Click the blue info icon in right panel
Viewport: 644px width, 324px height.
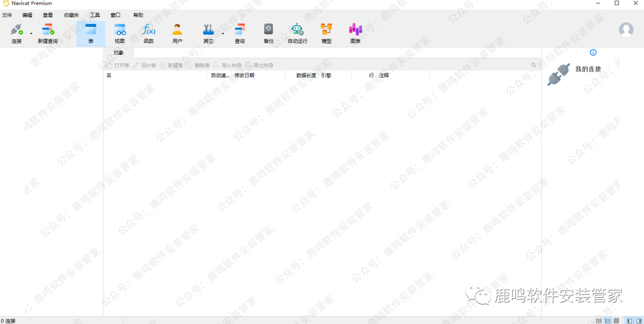(x=593, y=53)
